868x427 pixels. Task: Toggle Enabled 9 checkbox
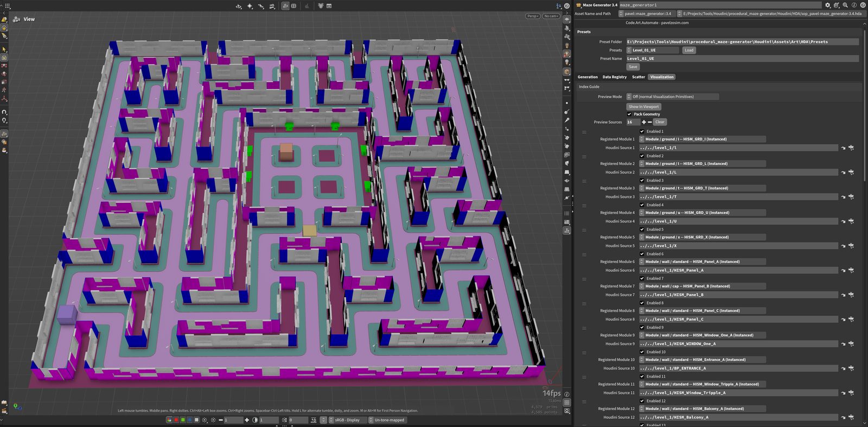pos(642,327)
